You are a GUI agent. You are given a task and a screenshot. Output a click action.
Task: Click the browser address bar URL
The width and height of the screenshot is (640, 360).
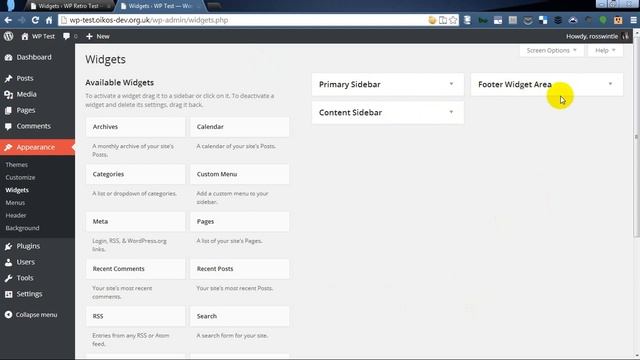tap(149, 20)
